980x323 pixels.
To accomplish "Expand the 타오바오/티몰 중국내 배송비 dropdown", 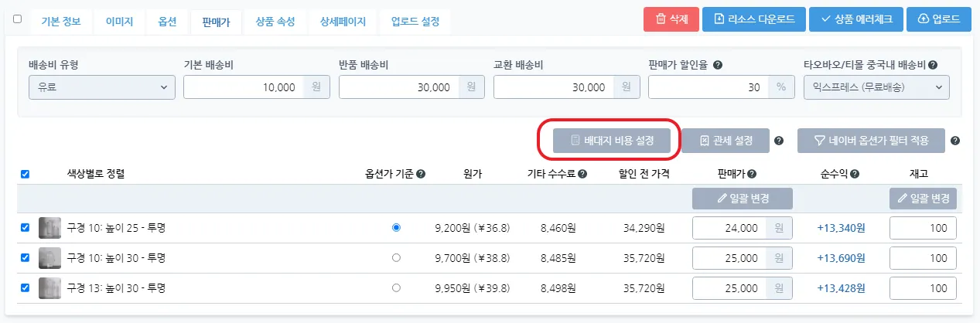I will (876, 87).
